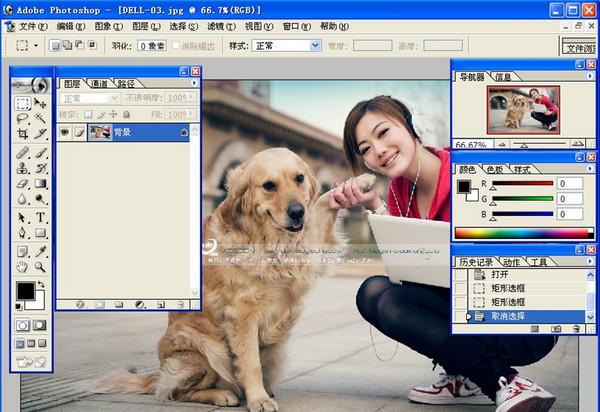
Task: Open the 滤镜 (Filter) menu
Action: pos(221,26)
